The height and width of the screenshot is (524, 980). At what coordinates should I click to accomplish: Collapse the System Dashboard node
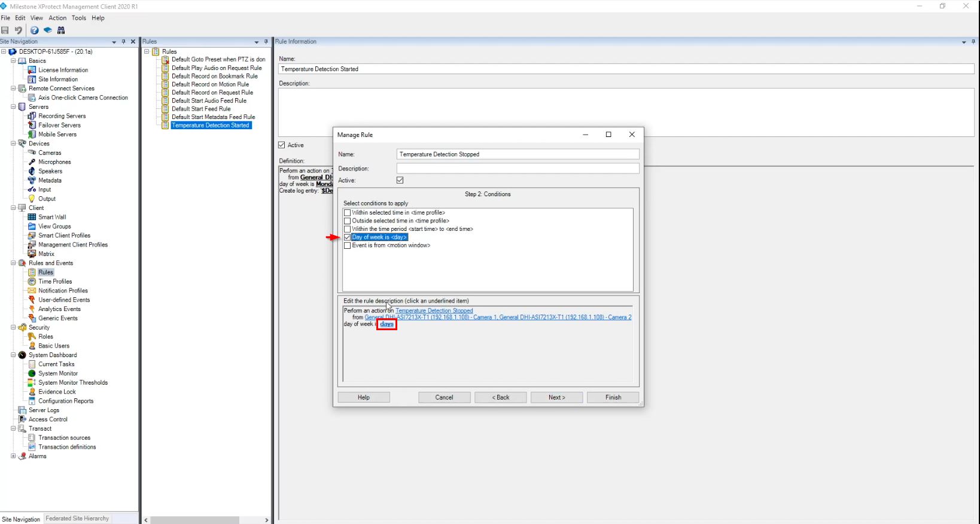click(13, 355)
